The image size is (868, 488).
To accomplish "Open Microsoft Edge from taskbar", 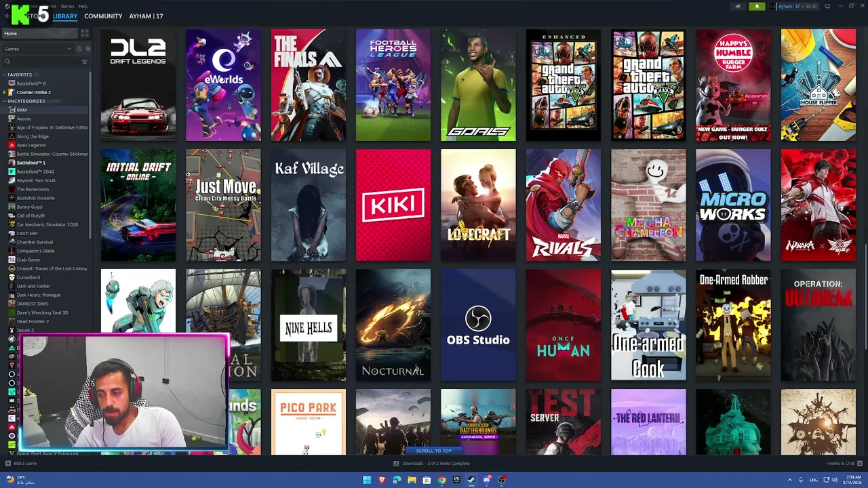I will point(397,480).
